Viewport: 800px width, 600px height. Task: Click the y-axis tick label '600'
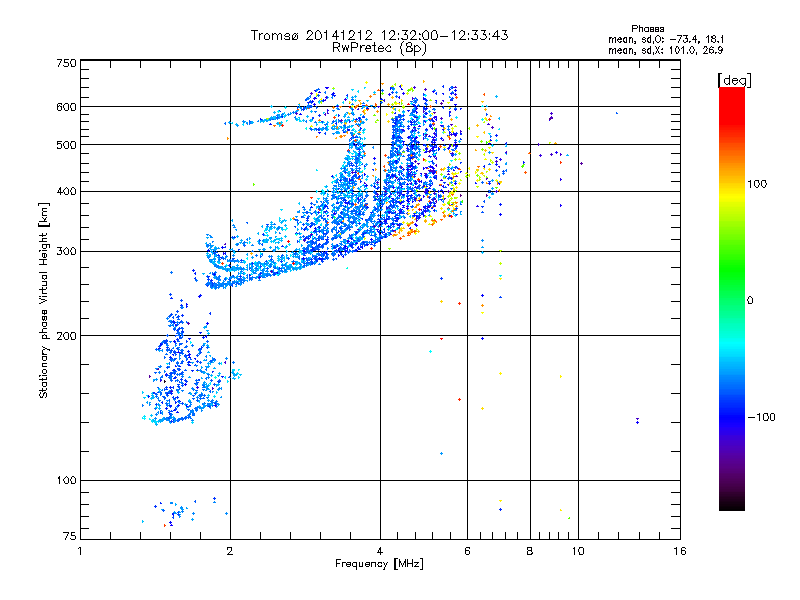click(x=67, y=107)
